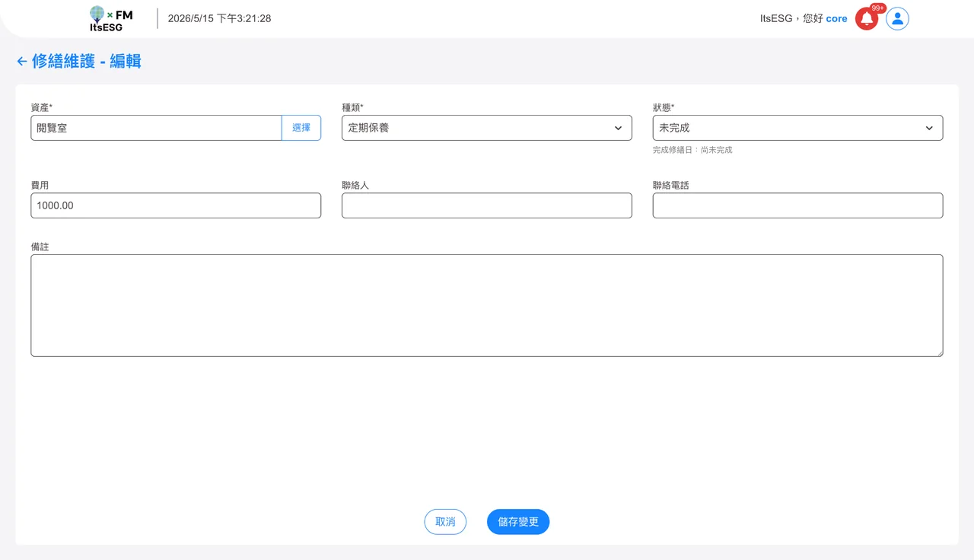Open the user profile avatar icon
The width and height of the screenshot is (974, 560).
[x=898, y=19]
